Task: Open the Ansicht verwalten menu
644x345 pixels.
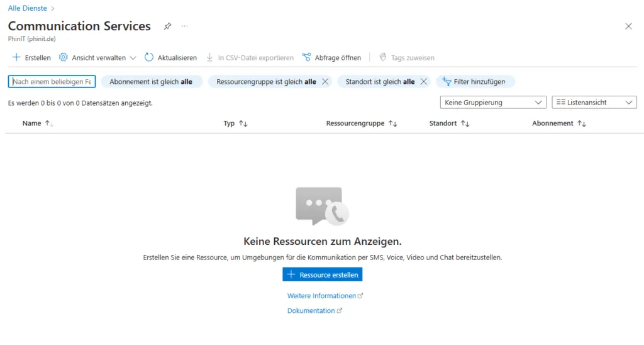Action: point(97,57)
